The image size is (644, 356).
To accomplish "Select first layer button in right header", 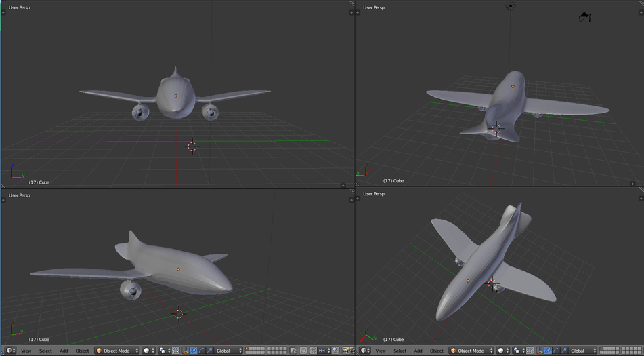I will (602, 349).
